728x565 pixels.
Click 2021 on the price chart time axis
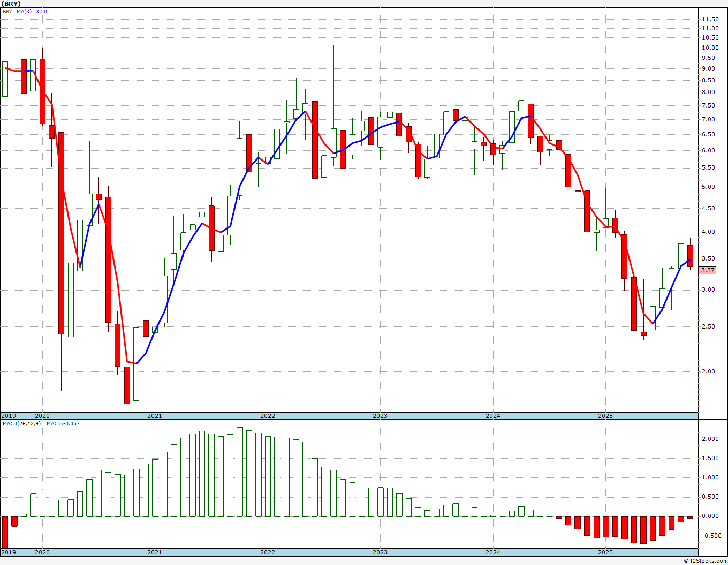154,416
